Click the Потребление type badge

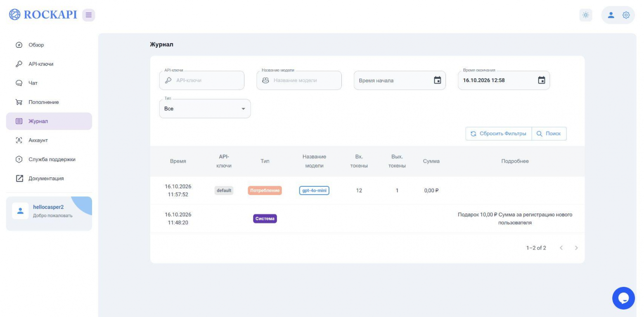pos(265,190)
